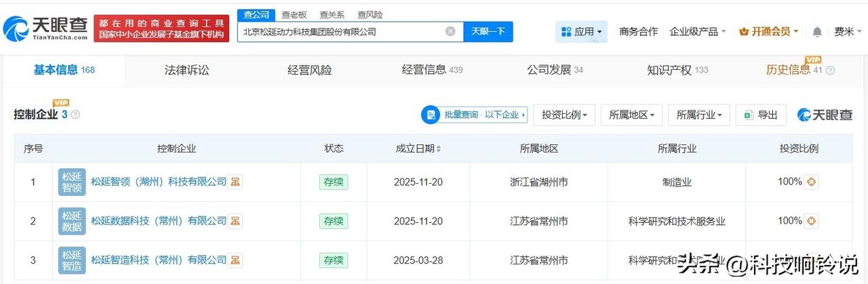This screenshot has height=284, width=868.
Task: Expand the 所属行业 filter dropdown
Action: (698, 115)
